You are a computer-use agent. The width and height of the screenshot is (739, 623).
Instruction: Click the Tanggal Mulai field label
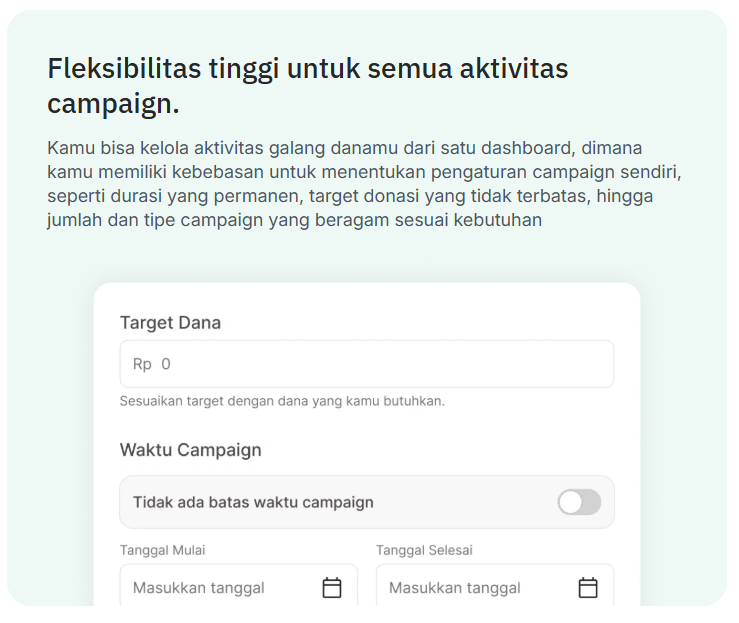pyautogui.click(x=163, y=550)
